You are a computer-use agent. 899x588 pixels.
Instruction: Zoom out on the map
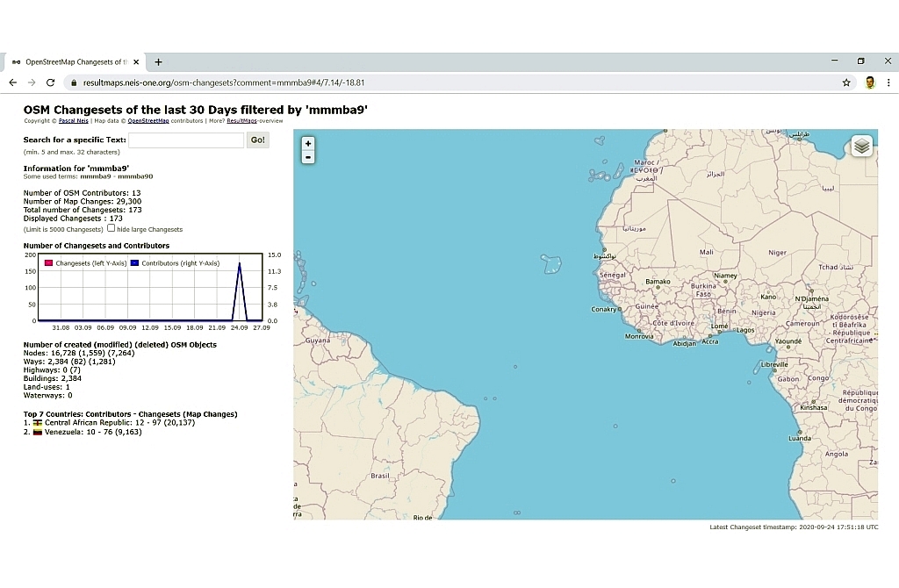307,157
